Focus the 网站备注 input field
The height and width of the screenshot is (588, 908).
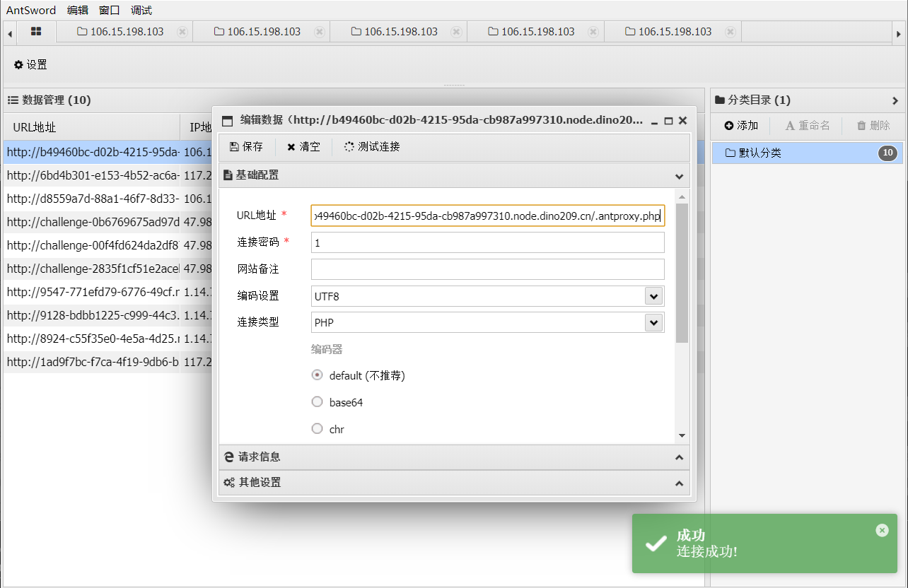tap(488, 269)
